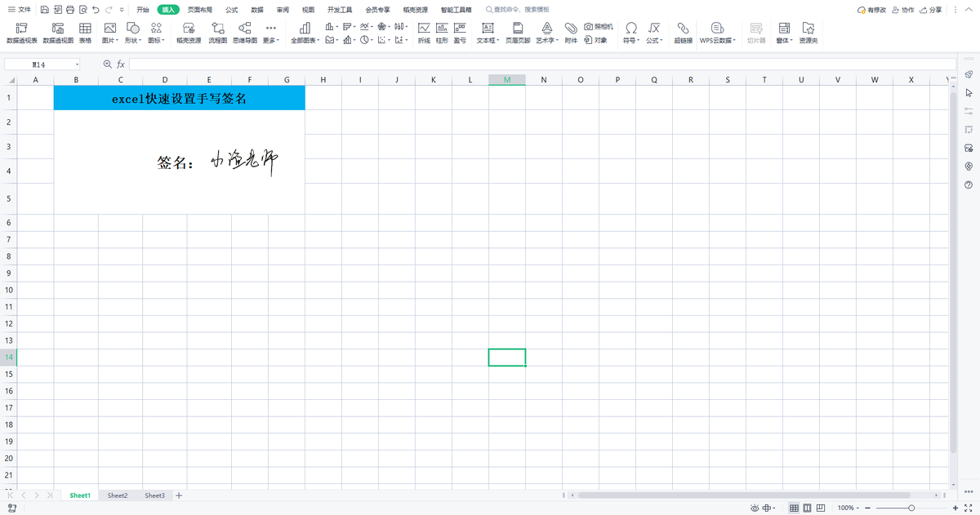Open the resource folder (资源夹)
Image resolution: width=980 pixels, height=515 pixels.
click(808, 33)
